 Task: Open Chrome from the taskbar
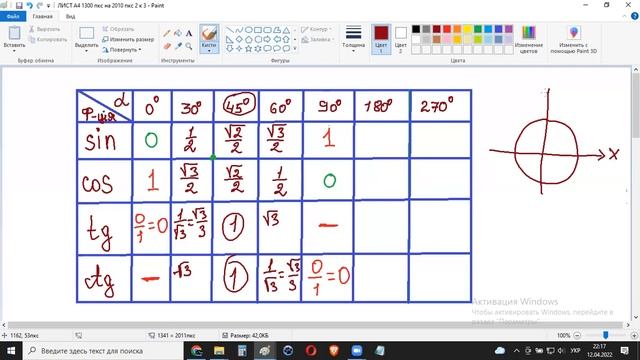tap(197, 351)
